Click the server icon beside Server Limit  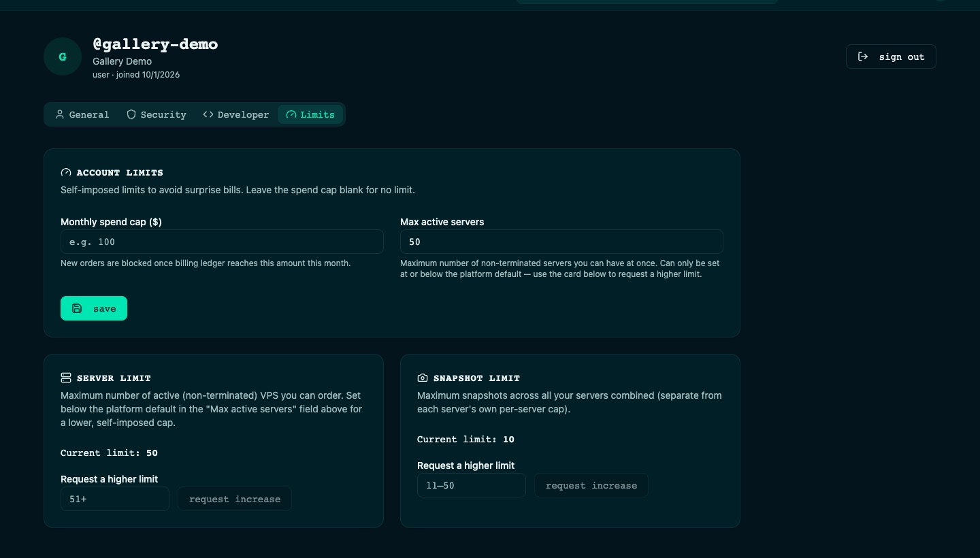tap(66, 378)
